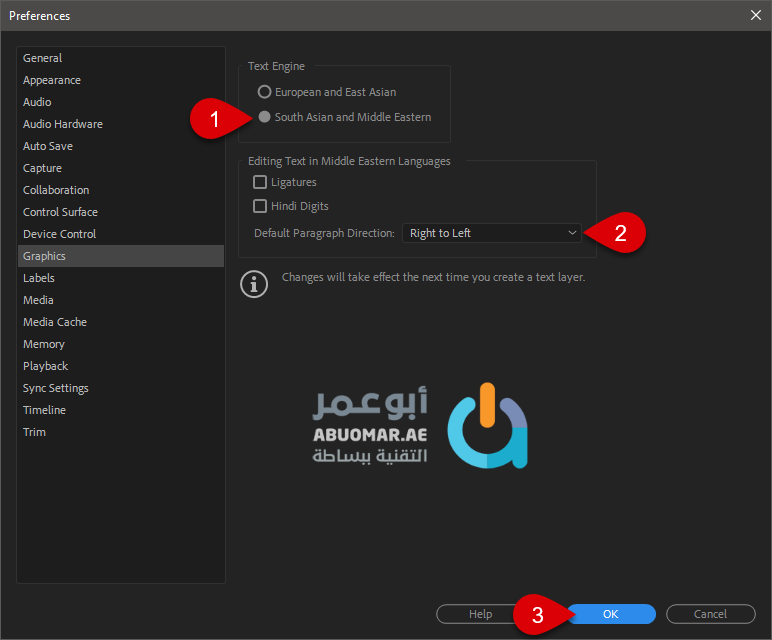Switch to Appearance preferences
Image resolution: width=772 pixels, height=640 pixels.
[52, 80]
